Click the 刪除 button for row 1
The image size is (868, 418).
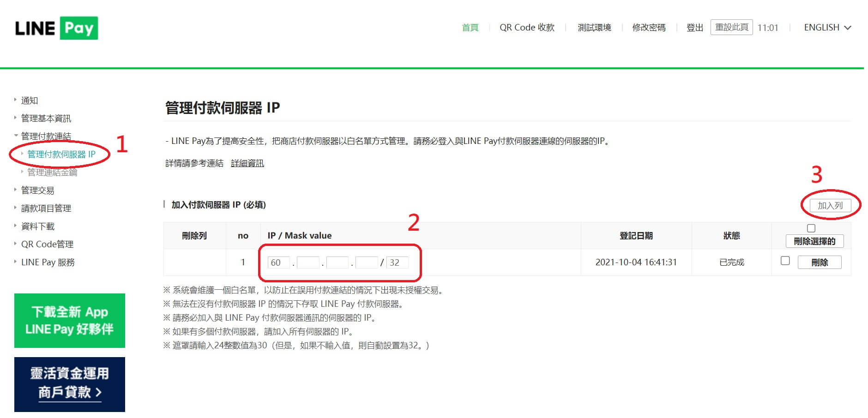point(819,263)
